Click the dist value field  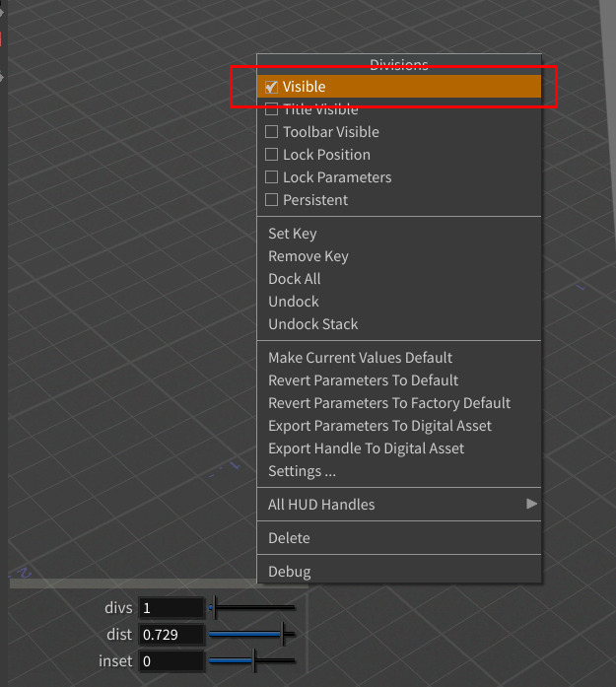(x=171, y=635)
